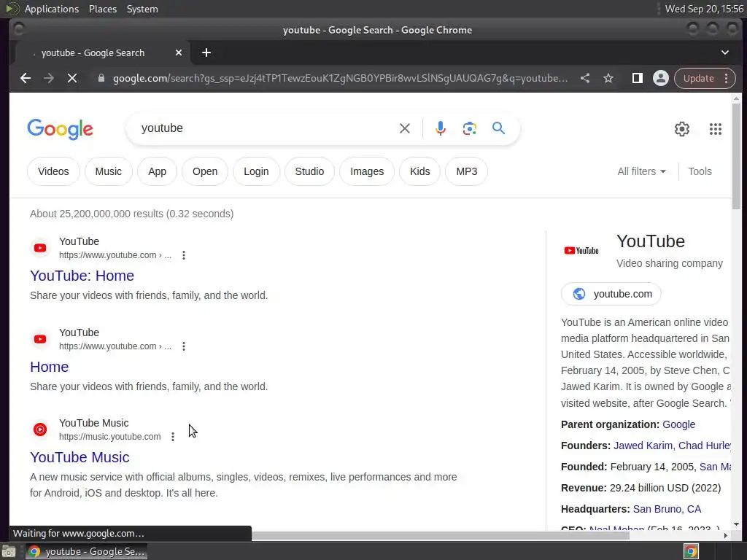Open options menu for Home result
This screenshot has width=747, height=560.
pyautogui.click(x=184, y=346)
